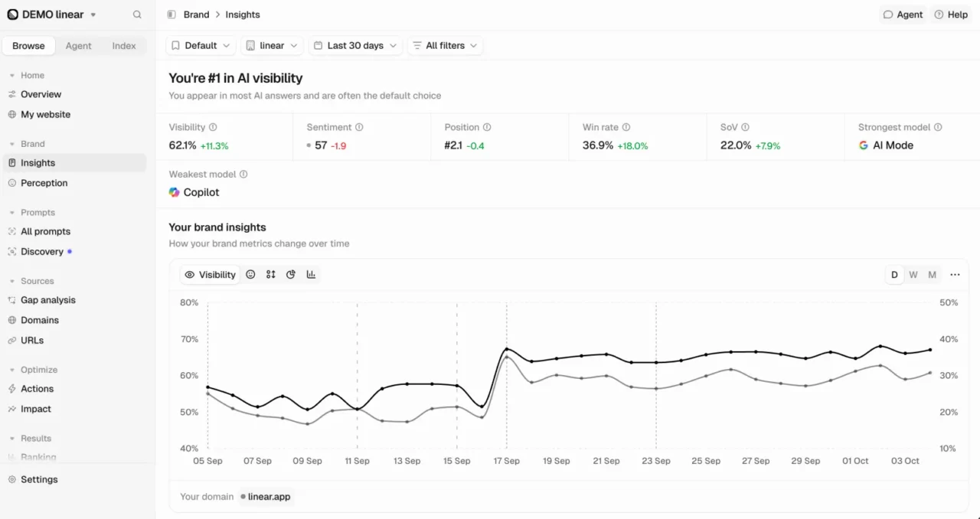
Task: Open All prompts
Action: coord(45,231)
